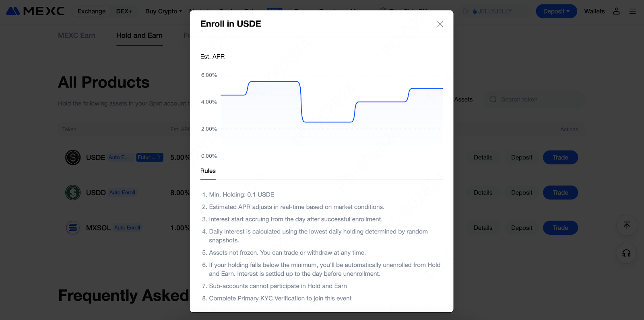
Task: Click the MEXC logo
Action: [35, 11]
